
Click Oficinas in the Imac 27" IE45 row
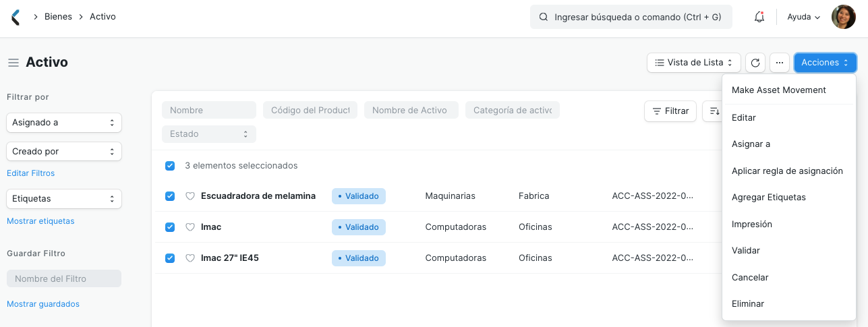click(x=536, y=258)
